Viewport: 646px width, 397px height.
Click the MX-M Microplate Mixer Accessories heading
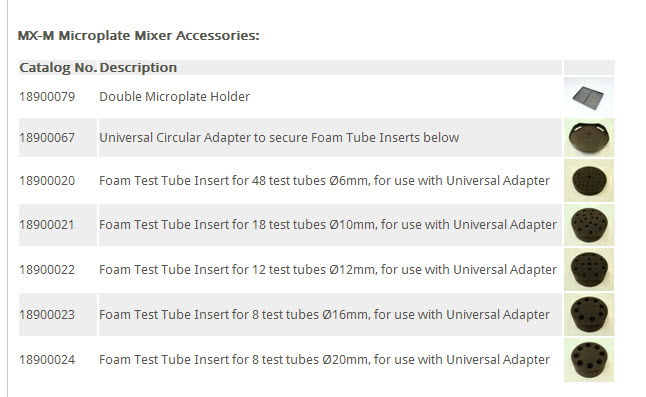[x=138, y=36]
